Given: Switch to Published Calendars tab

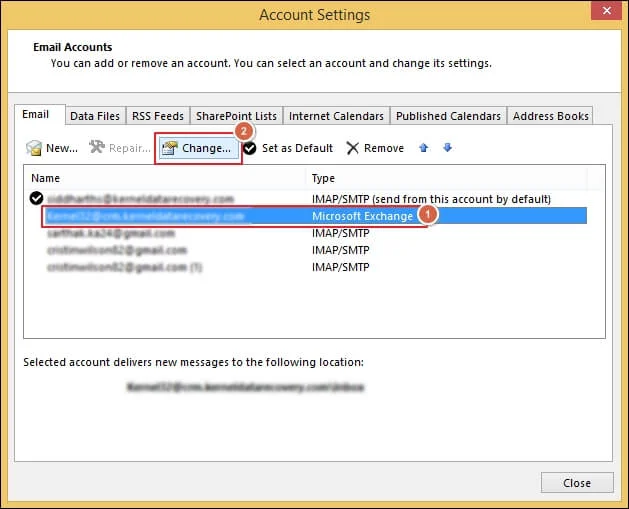Looking at the screenshot, I should point(448,116).
